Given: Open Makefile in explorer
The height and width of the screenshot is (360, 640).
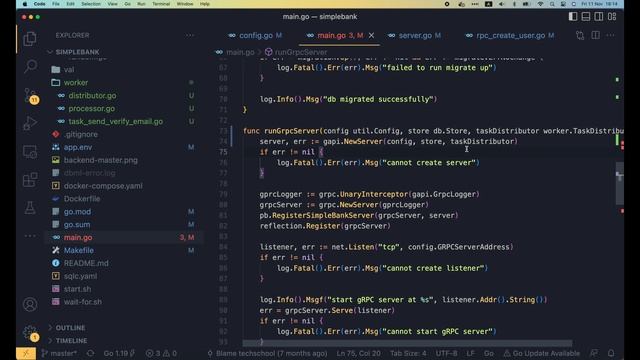Looking at the screenshot, I should [x=78, y=250].
